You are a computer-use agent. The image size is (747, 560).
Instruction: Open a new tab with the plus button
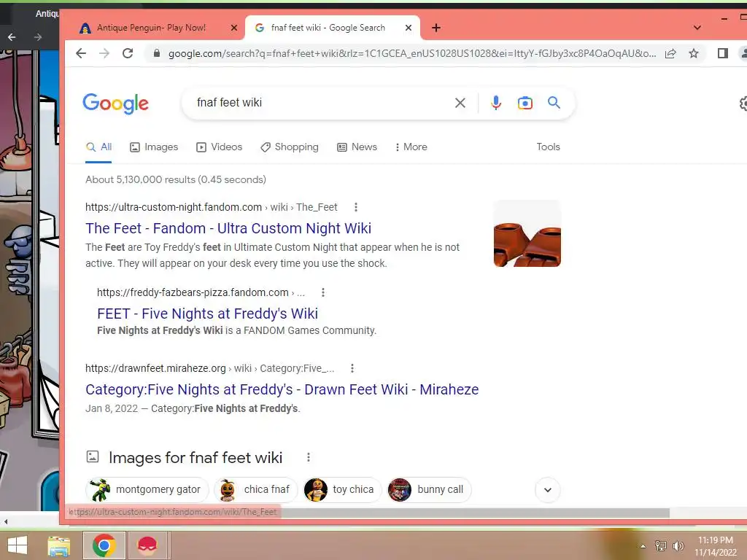(x=436, y=28)
